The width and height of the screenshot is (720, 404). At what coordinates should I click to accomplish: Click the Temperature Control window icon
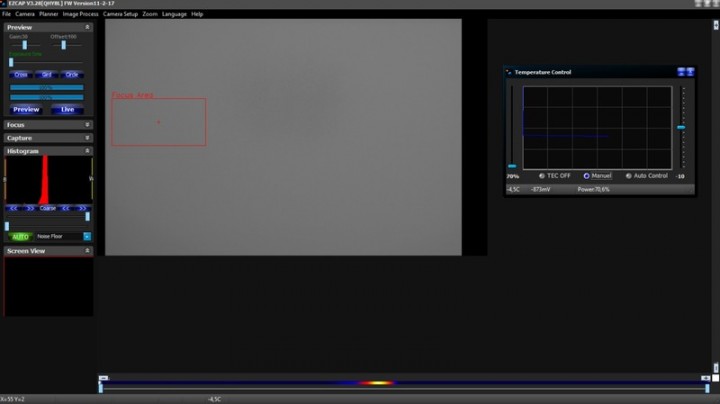click(x=509, y=72)
